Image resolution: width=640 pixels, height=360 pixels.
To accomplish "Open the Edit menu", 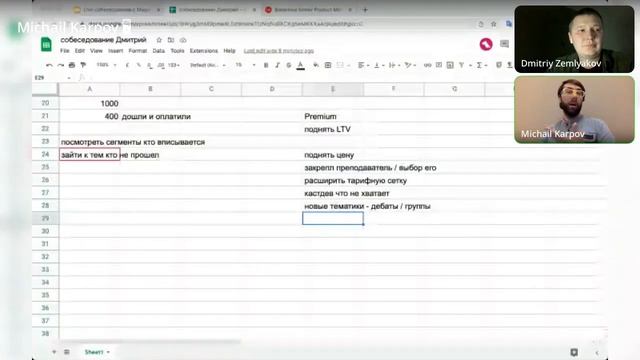I will coord(80,51).
